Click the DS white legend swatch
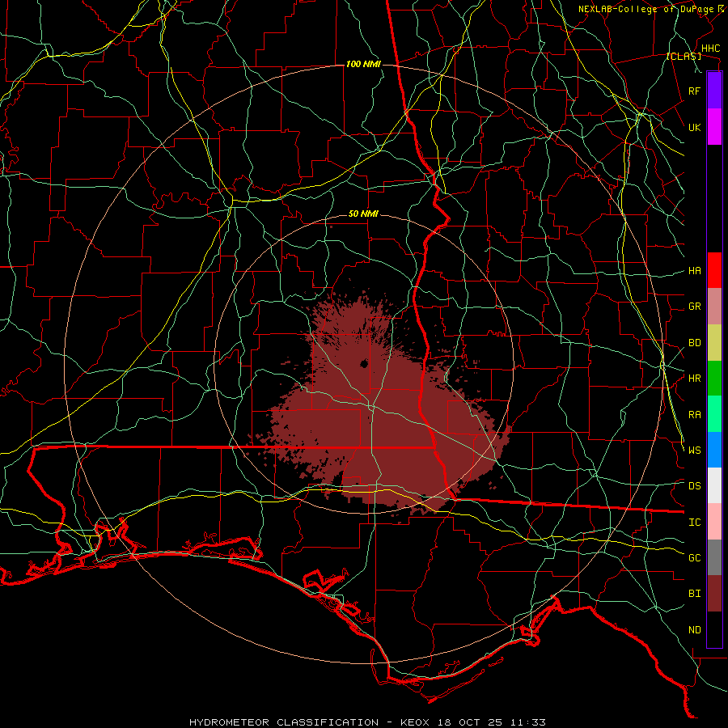 [x=714, y=485]
